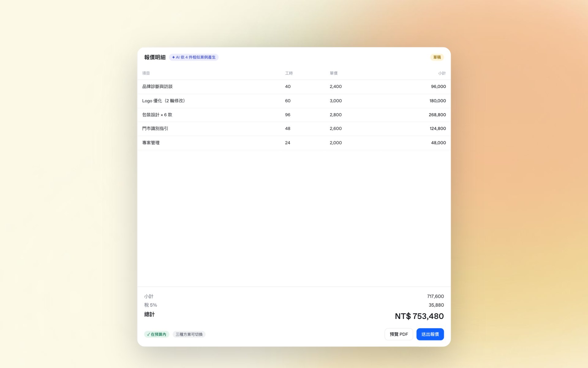
Task: Click unit price 2,600
Action: (336, 128)
